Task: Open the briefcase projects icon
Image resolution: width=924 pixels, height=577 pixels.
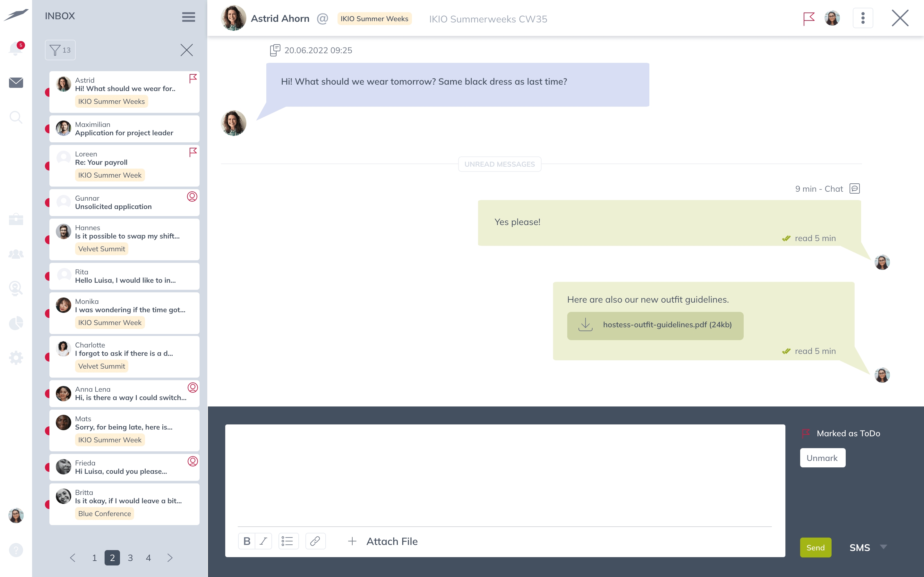Action: point(16,220)
